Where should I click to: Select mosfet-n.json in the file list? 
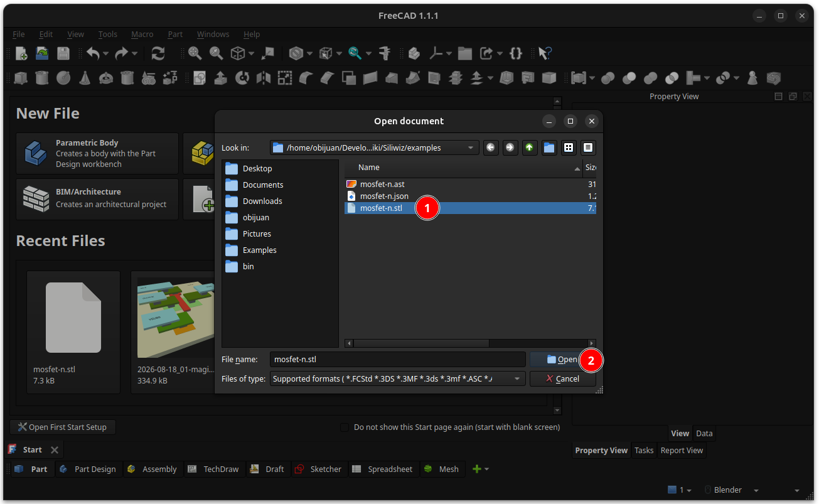pos(384,196)
